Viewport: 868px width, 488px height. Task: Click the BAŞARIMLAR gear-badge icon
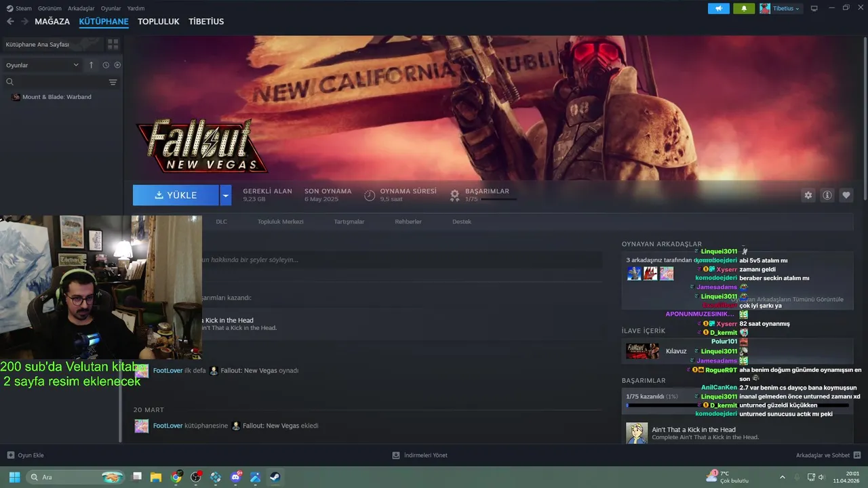coord(455,195)
